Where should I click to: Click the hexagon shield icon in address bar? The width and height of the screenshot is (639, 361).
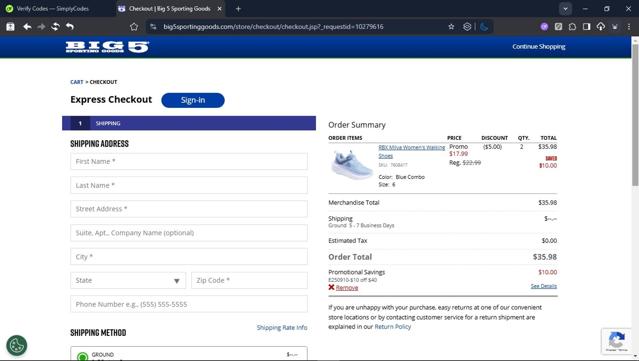[467, 26]
